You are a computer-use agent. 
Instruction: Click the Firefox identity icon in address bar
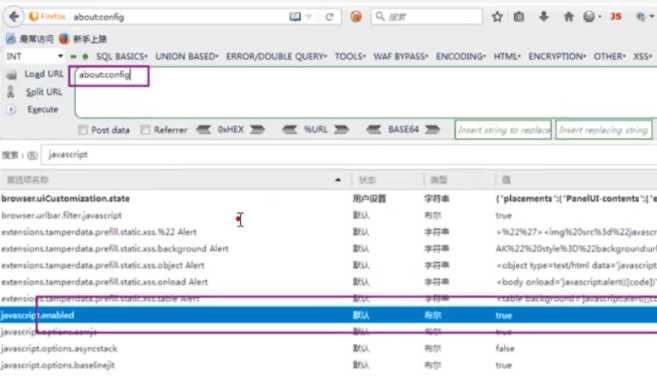point(47,17)
